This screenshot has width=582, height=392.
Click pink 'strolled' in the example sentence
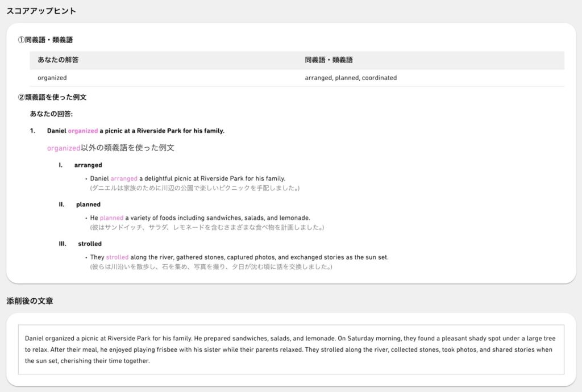coord(117,257)
